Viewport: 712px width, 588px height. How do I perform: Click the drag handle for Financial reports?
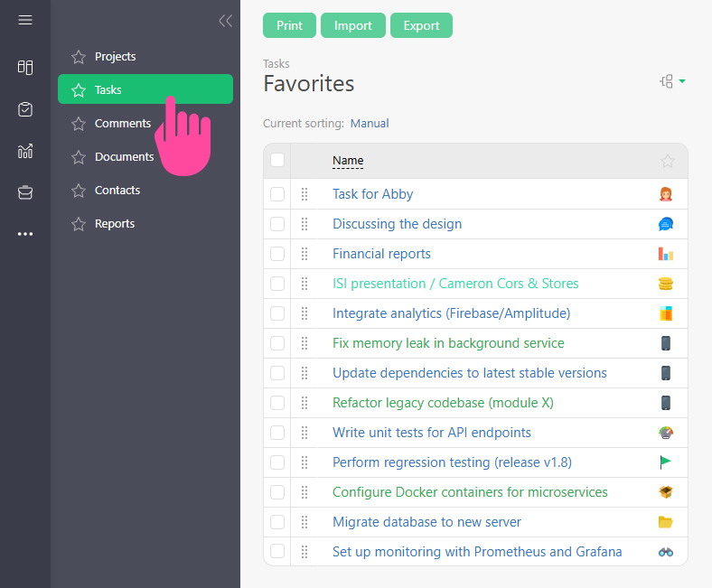[304, 254]
